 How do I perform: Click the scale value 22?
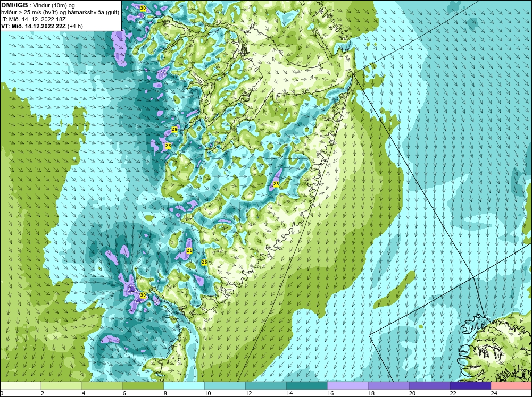tap(453, 393)
